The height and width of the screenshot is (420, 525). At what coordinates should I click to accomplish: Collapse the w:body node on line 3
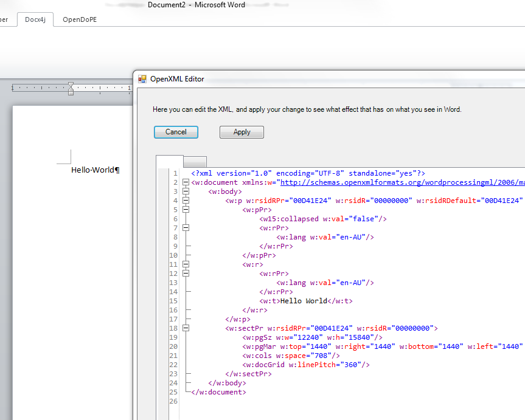(x=186, y=191)
